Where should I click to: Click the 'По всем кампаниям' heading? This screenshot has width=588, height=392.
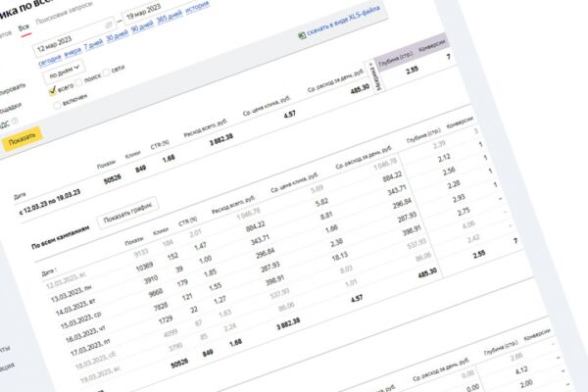pos(60,236)
